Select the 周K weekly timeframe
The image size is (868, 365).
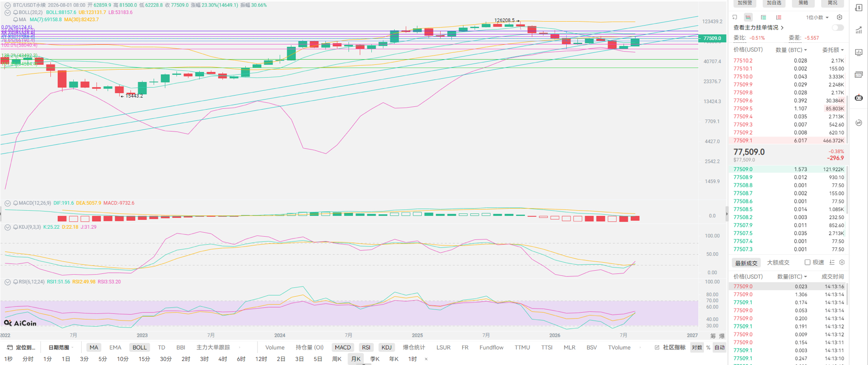point(337,359)
